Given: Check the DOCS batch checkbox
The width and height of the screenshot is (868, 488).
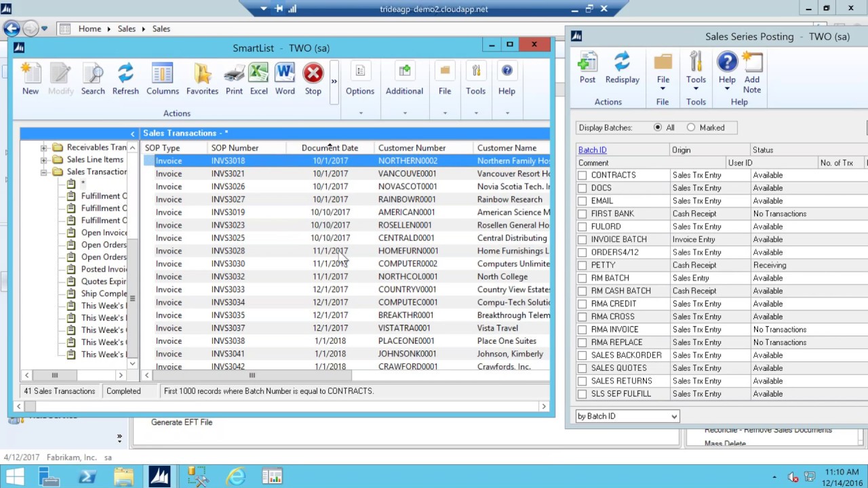Looking at the screenshot, I should (583, 188).
